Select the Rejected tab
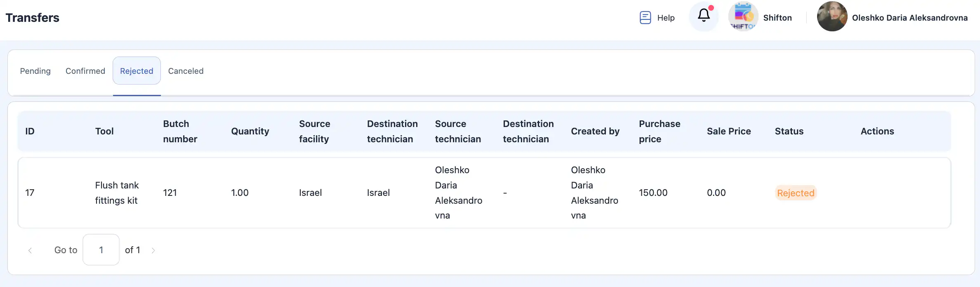This screenshot has height=287, width=980. click(137, 71)
